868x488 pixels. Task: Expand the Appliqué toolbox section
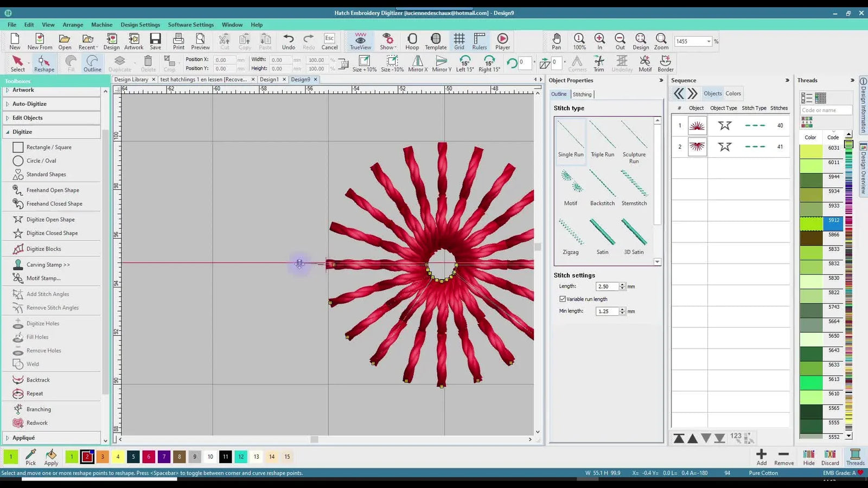pos(23,438)
